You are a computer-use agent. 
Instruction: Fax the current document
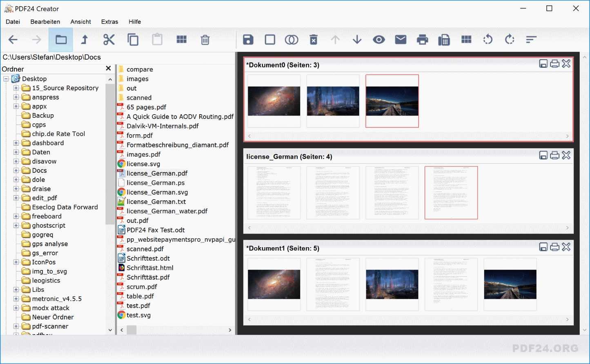[x=444, y=40]
